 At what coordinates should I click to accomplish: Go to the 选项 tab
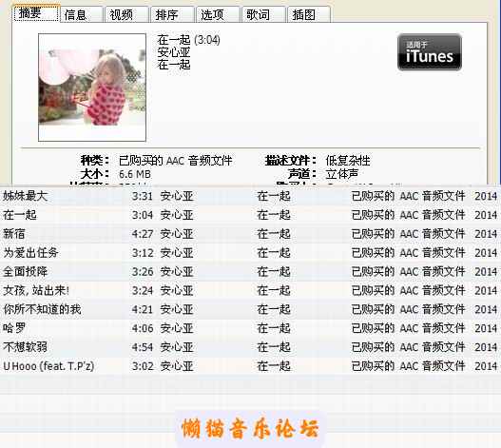219,14
